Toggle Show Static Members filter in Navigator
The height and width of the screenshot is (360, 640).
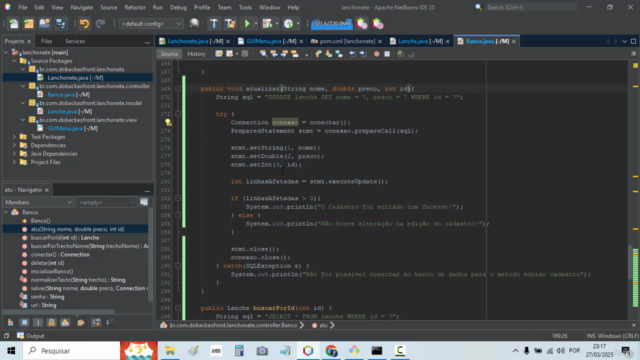coord(38,322)
